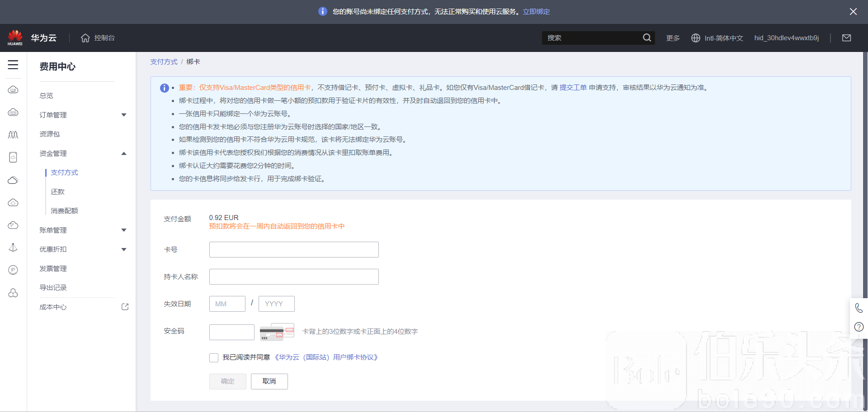868x412 pixels.
Task: Click the info icon in top banner
Action: (x=323, y=12)
